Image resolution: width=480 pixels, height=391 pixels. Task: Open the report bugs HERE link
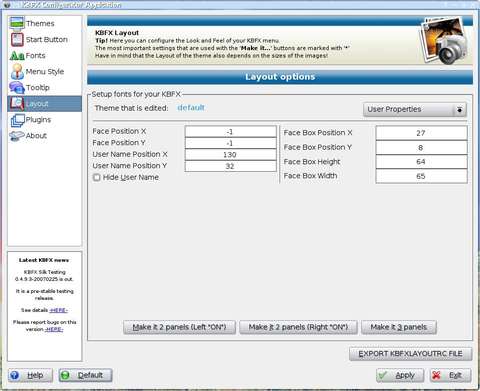54,329
